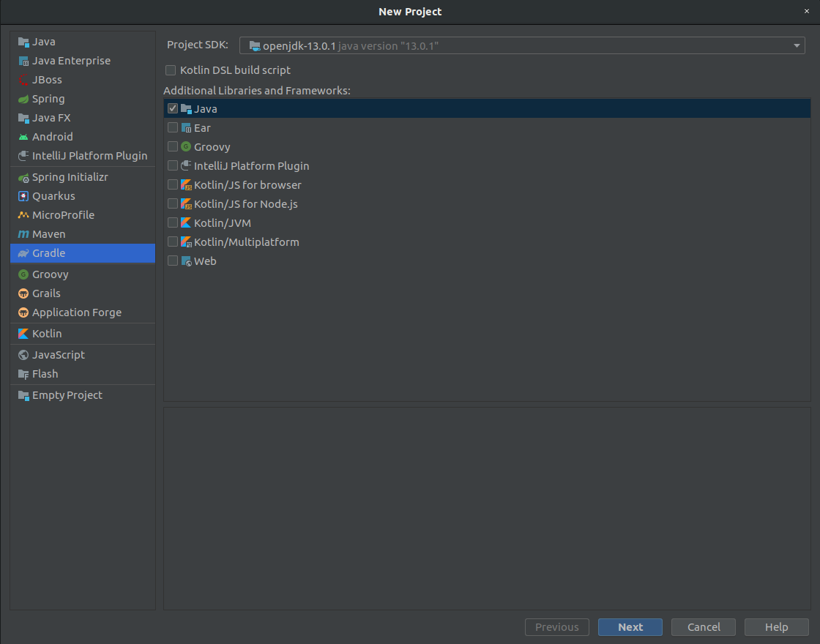Viewport: 820px width, 644px height.
Task: Uncheck the Java framework checkbox
Action: [x=173, y=108]
